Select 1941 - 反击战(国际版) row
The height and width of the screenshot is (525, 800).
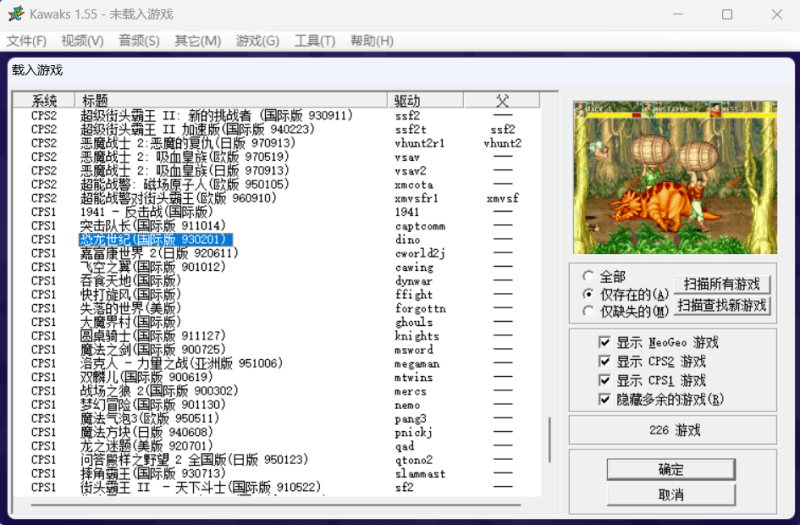coord(276,212)
